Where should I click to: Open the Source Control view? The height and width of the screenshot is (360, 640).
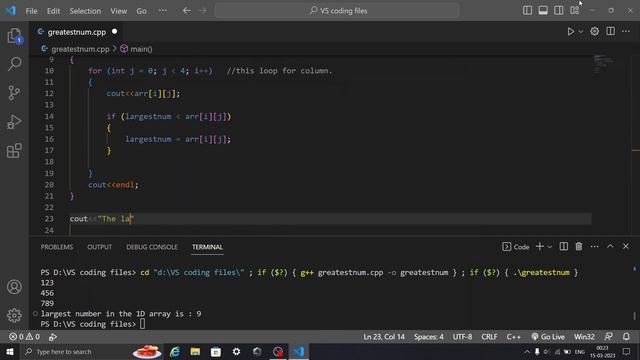coord(14,93)
